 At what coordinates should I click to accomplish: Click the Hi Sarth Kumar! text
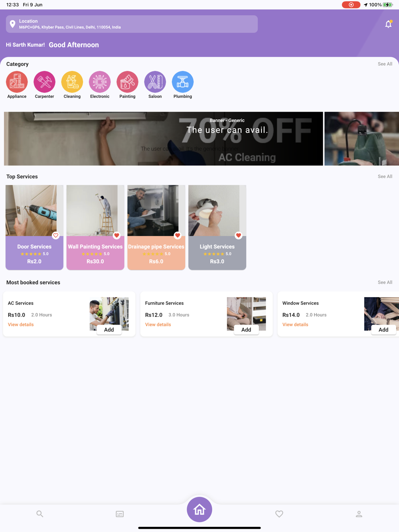(25, 45)
